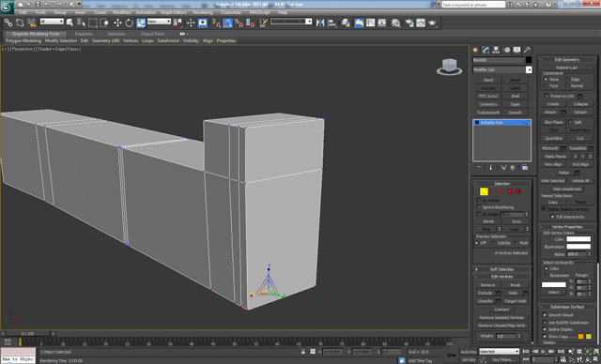
Task: Open the Customize menu
Action: 231,12
